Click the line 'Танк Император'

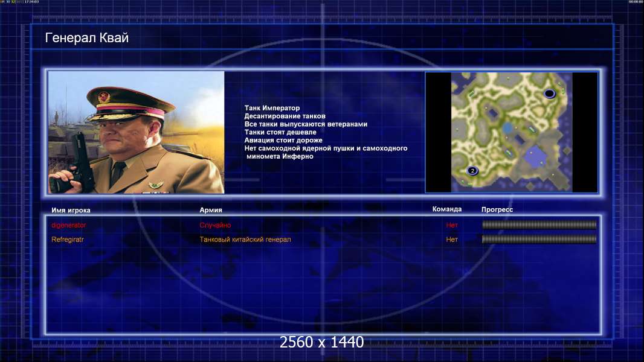tap(272, 108)
